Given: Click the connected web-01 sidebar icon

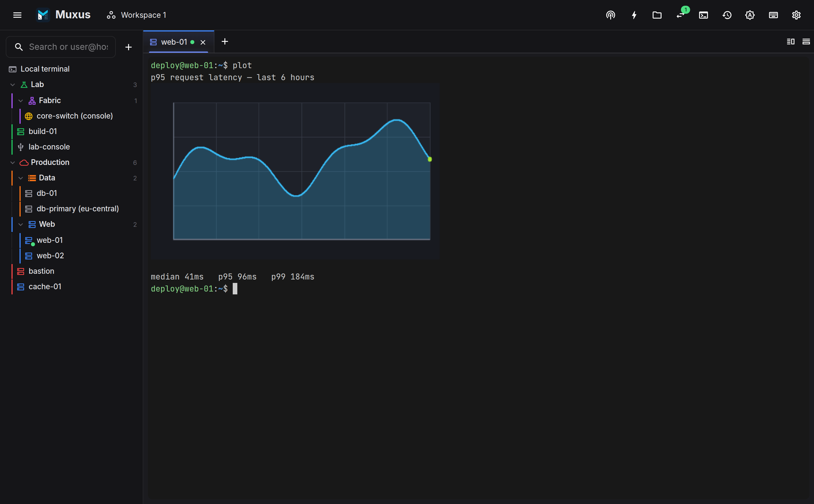Looking at the screenshot, I should 29,241.
